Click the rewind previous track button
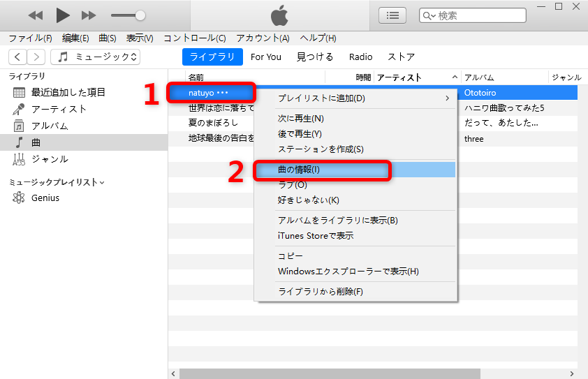588x379 pixels. [x=36, y=15]
